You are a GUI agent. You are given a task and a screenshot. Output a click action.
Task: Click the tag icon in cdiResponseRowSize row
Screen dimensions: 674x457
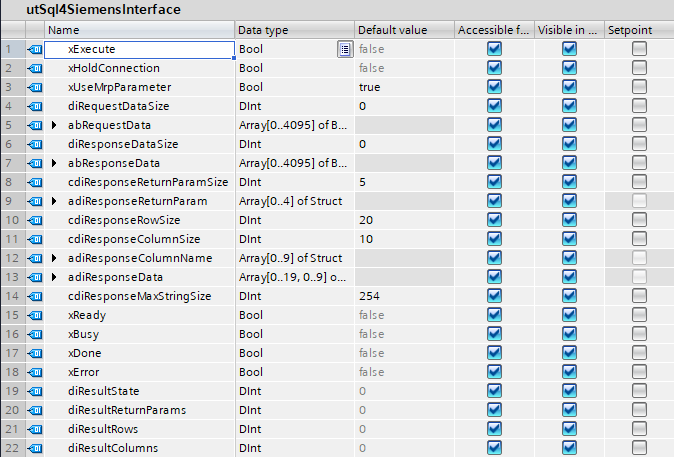(x=35, y=220)
